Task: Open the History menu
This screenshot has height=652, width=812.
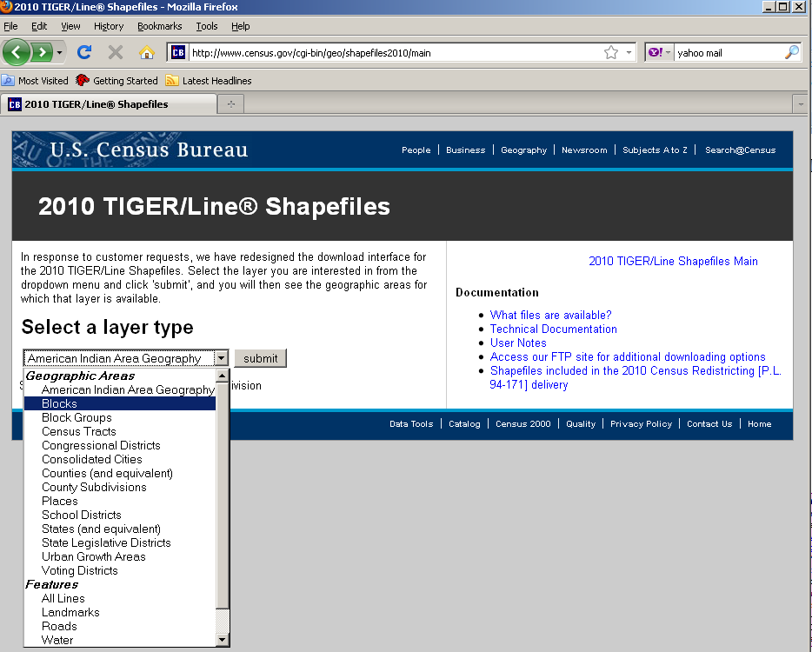Action: (x=109, y=26)
